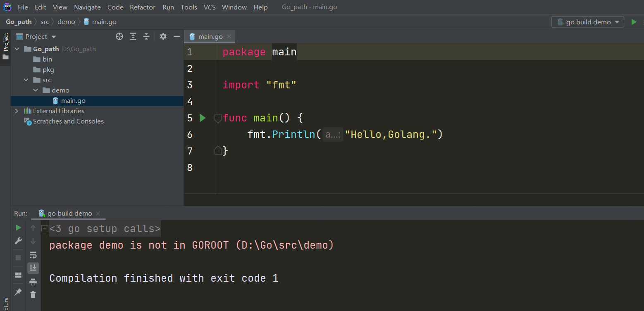
Task: Open the Project panel settings gear
Action: point(163,36)
